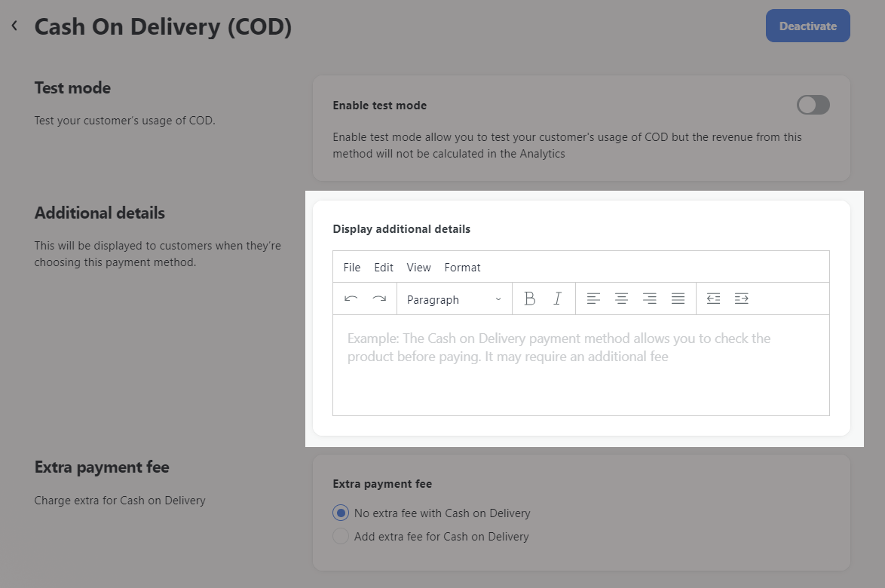
Task: Go back using the arrow beside Cash On Delivery
Action: pyautogui.click(x=14, y=26)
